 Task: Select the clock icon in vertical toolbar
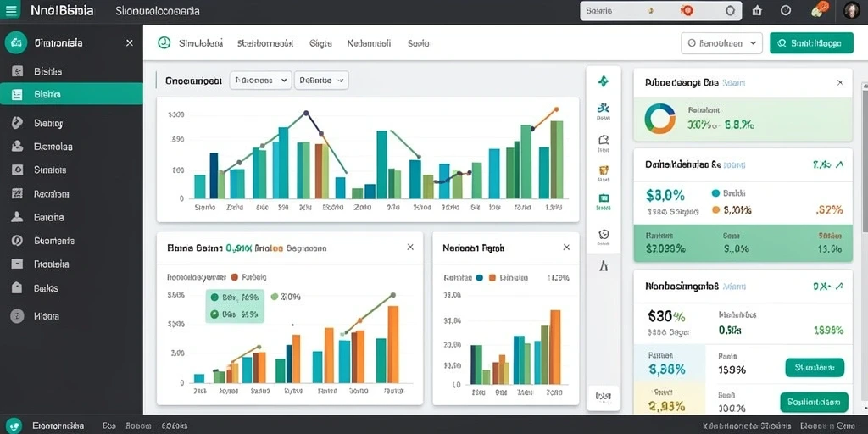coord(604,234)
